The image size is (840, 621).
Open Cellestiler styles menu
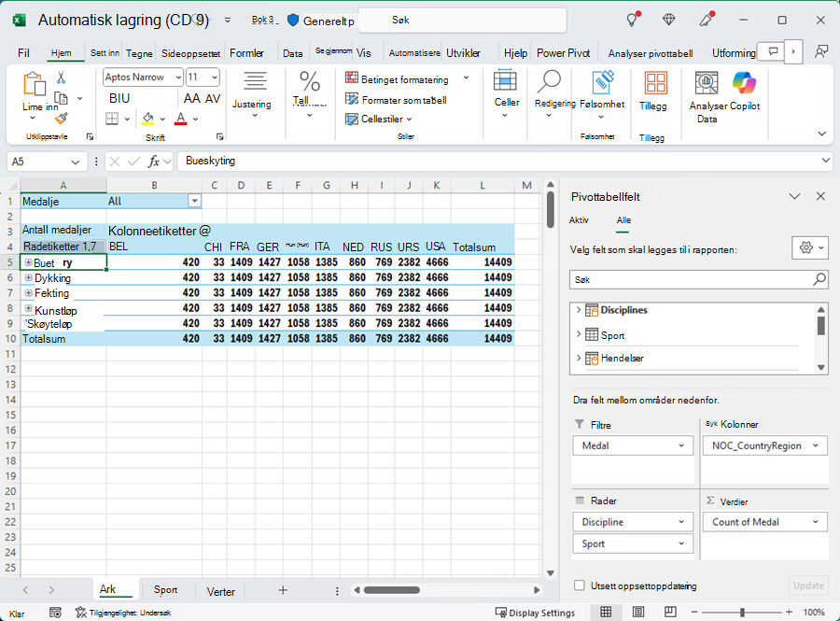(x=379, y=119)
